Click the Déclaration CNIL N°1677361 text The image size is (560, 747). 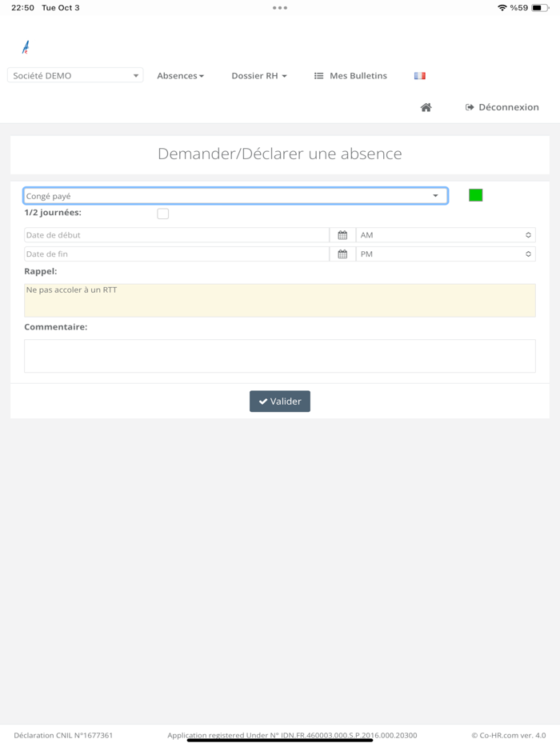(x=63, y=735)
